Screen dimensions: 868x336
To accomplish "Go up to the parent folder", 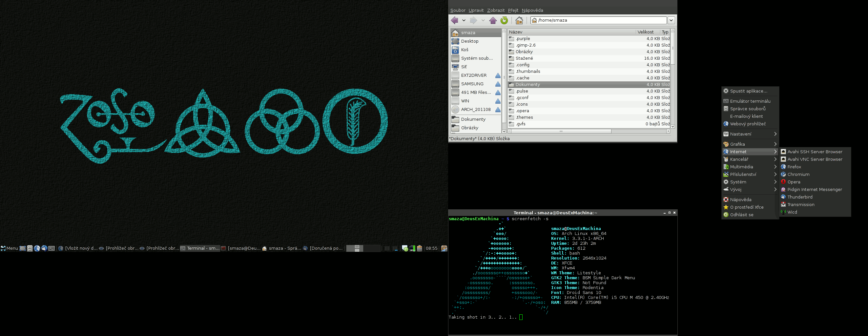I will pos(493,20).
